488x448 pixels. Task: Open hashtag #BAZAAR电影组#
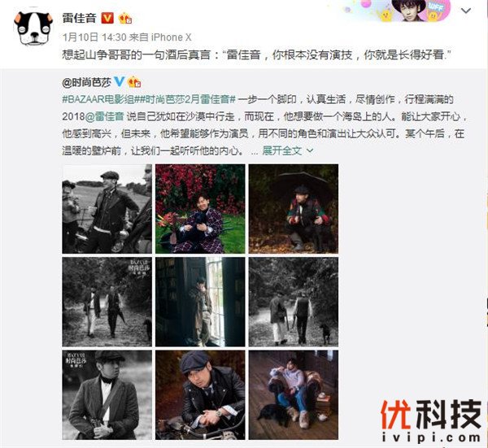(x=98, y=99)
